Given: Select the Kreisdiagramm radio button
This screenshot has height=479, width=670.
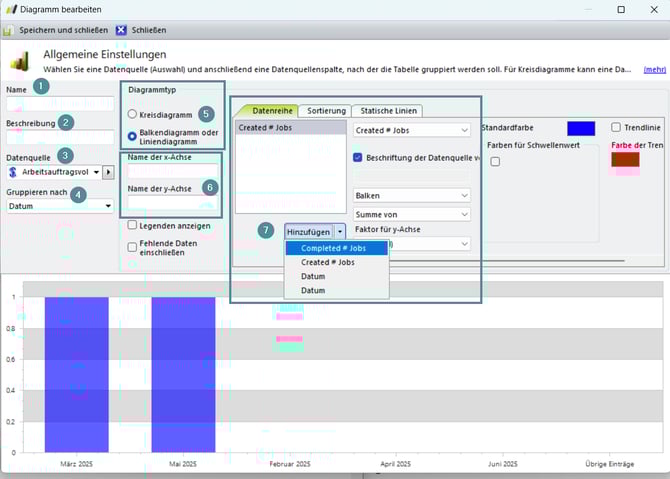Looking at the screenshot, I should [x=133, y=115].
